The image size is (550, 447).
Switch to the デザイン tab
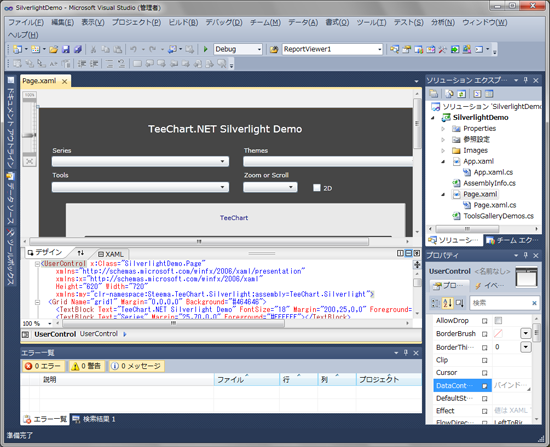pos(45,252)
